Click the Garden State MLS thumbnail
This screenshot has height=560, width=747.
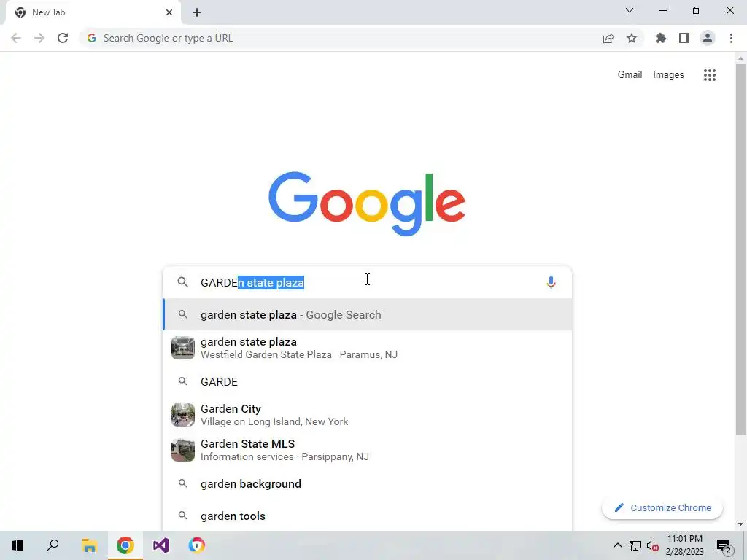pyautogui.click(x=183, y=450)
